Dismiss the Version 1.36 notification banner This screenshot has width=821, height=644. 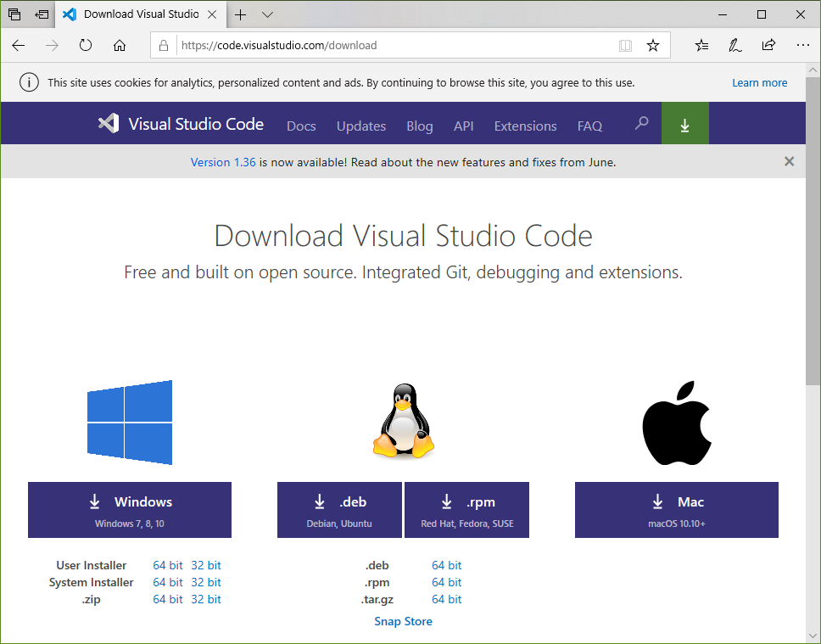click(789, 161)
